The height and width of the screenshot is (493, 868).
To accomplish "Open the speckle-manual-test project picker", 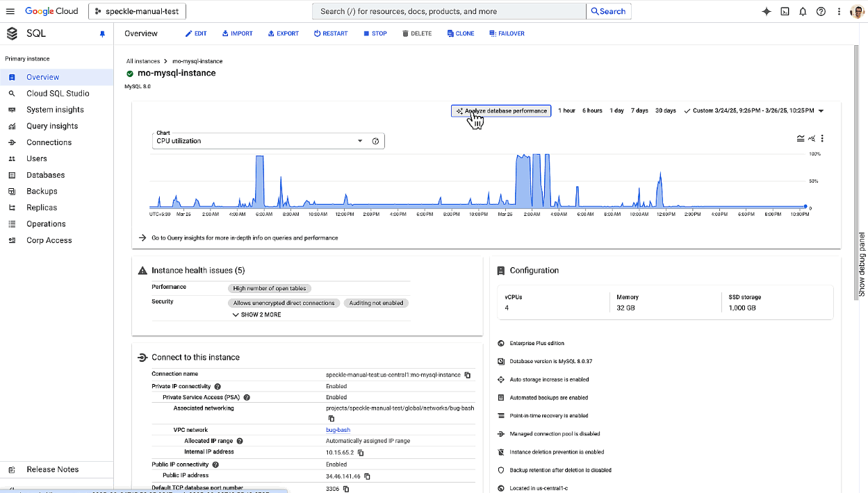I will [137, 11].
